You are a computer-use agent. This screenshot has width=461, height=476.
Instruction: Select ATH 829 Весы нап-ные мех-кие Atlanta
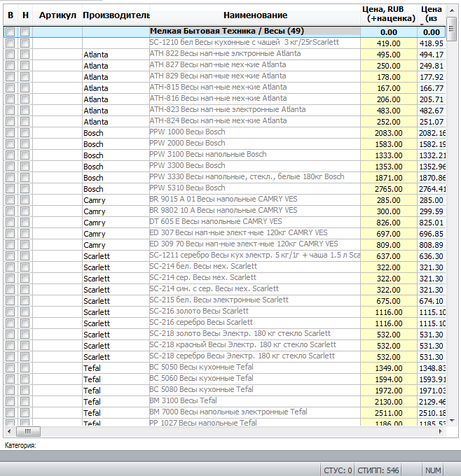[225, 77]
